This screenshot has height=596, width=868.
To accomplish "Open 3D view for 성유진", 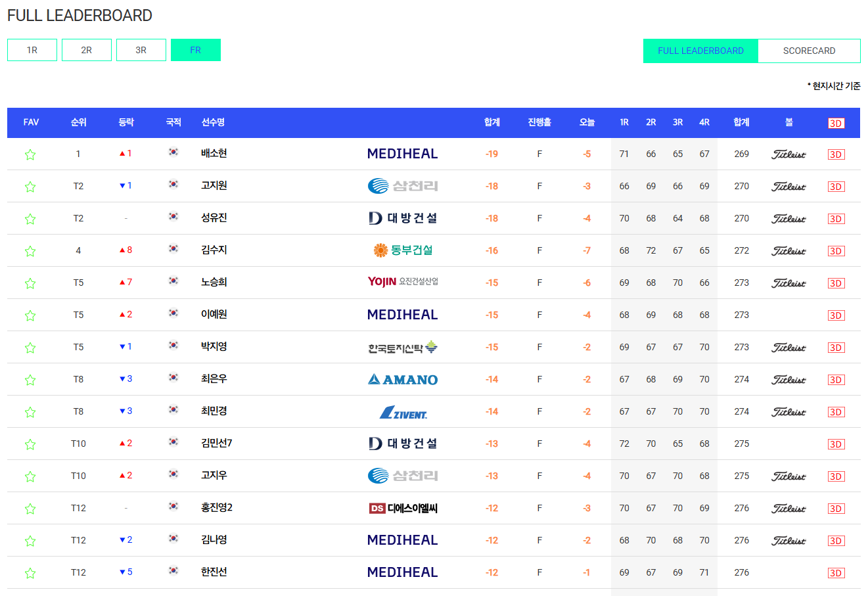I will pos(836,219).
